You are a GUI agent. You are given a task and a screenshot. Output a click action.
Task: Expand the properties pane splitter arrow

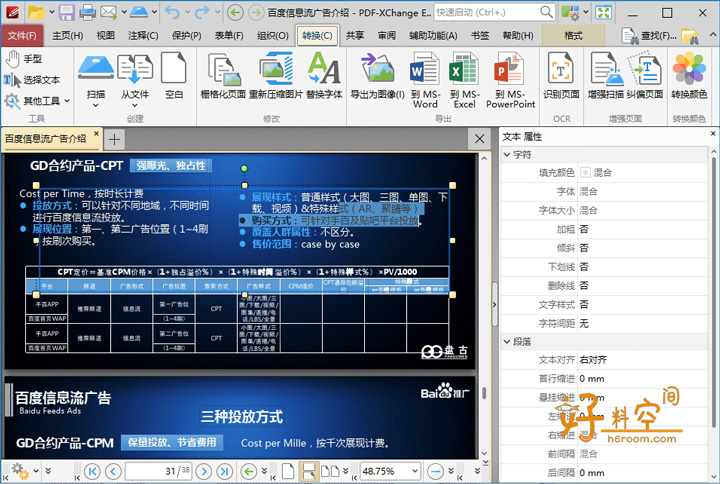(495, 304)
